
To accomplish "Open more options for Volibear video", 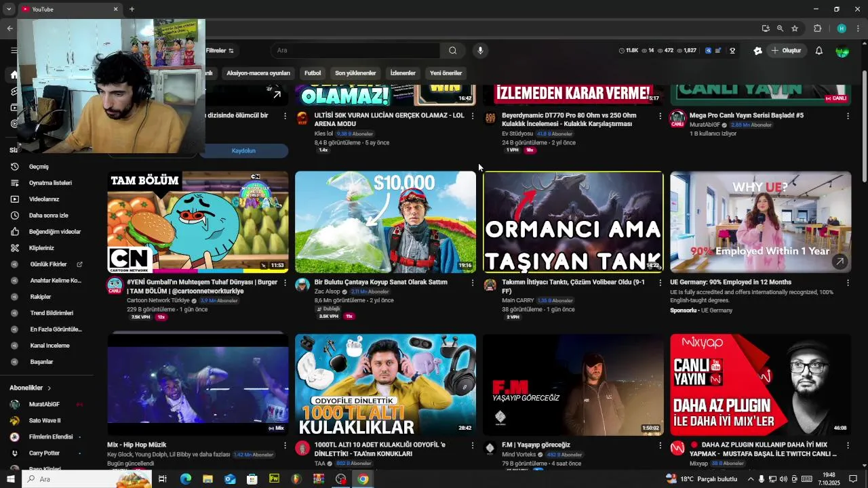I will point(660,283).
